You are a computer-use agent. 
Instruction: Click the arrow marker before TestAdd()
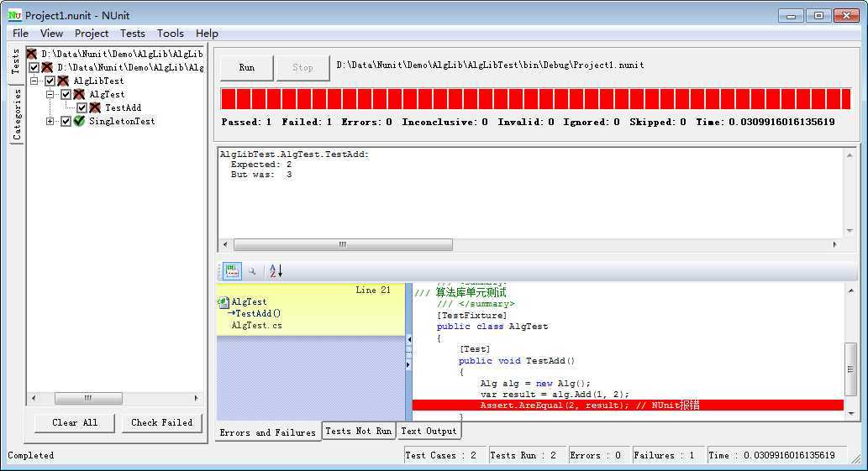point(231,313)
